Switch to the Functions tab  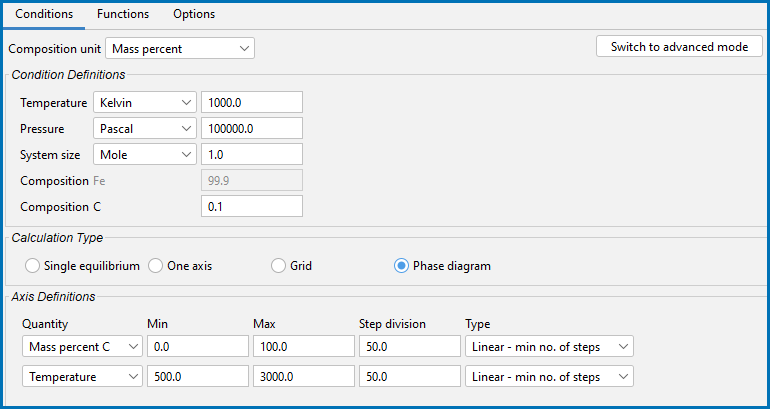coord(123,14)
